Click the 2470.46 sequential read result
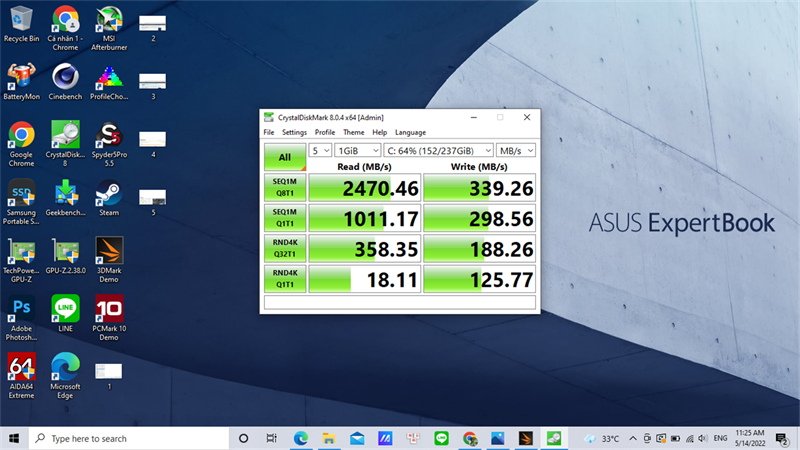 (x=365, y=188)
